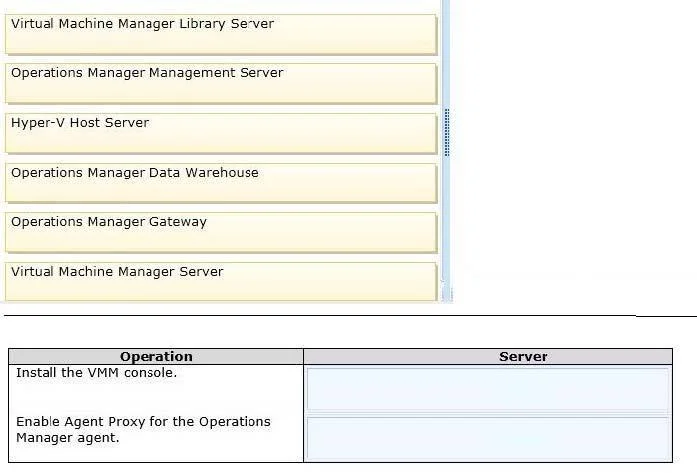This screenshot has height=473, width=697.
Task: Click the bottom end of the splitter bar
Action: [x=447, y=293]
